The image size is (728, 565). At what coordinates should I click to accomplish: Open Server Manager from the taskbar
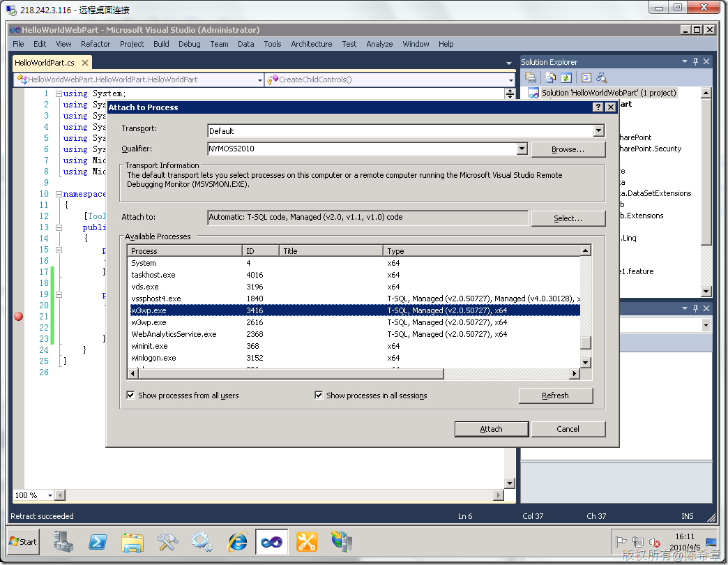(63, 541)
